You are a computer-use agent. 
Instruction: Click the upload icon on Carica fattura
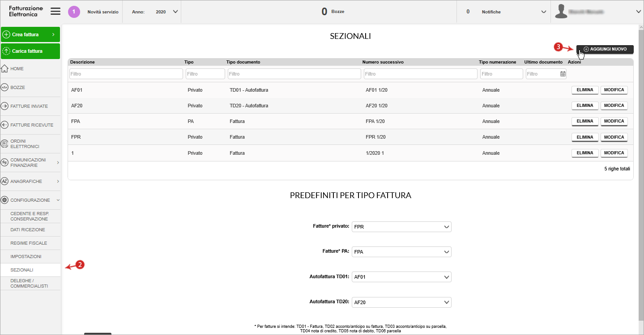6,51
